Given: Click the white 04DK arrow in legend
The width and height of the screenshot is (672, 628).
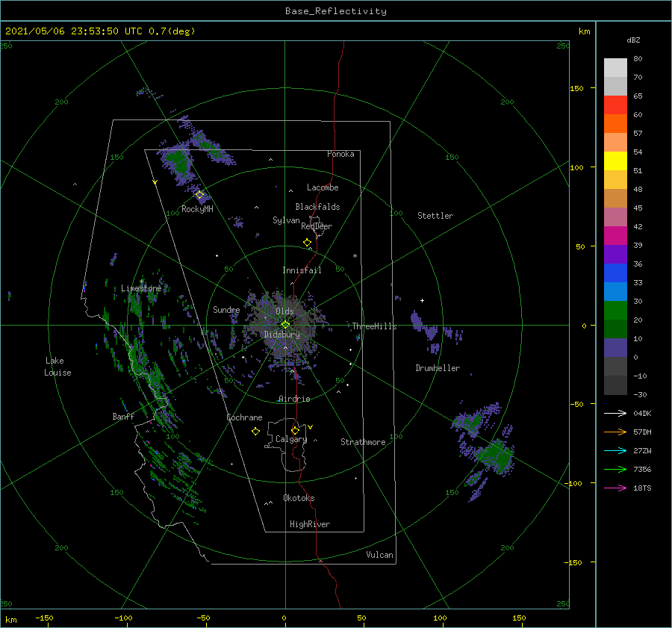Looking at the screenshot, I should [x=615, y=413].
